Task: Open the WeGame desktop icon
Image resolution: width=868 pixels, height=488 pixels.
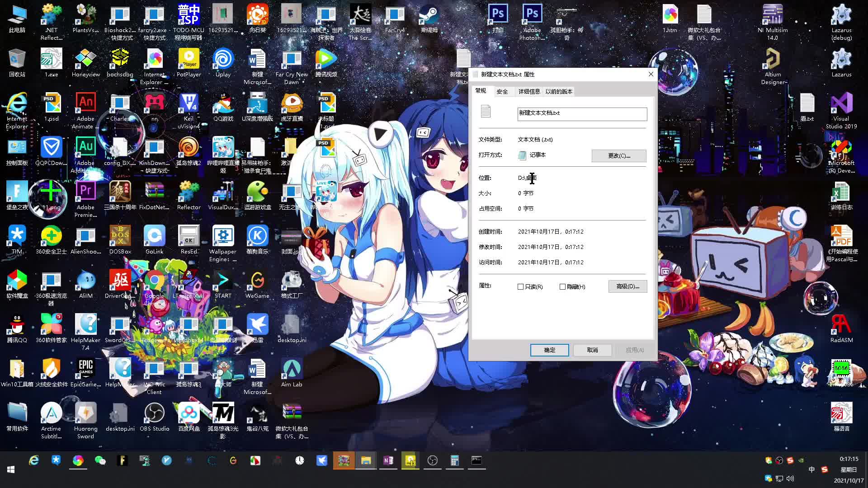Action: pyautogui.click(x=257, y=285)
